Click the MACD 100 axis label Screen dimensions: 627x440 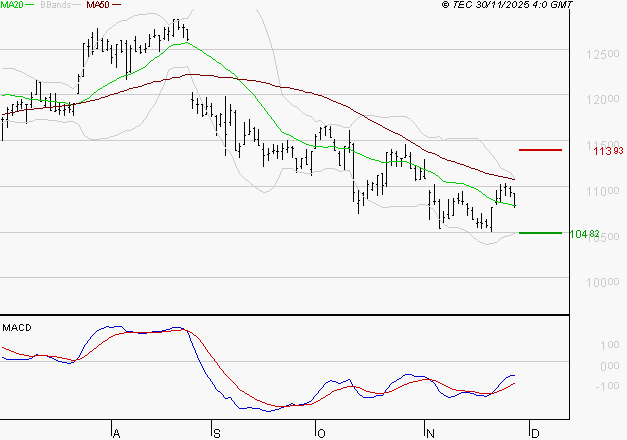click(610, 345)
